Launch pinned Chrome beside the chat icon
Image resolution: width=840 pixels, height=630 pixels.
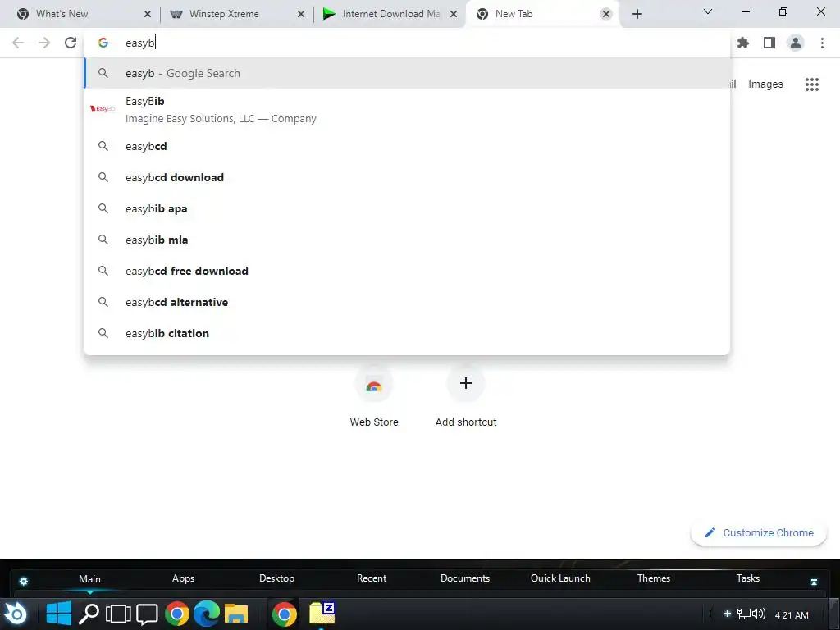177,614
